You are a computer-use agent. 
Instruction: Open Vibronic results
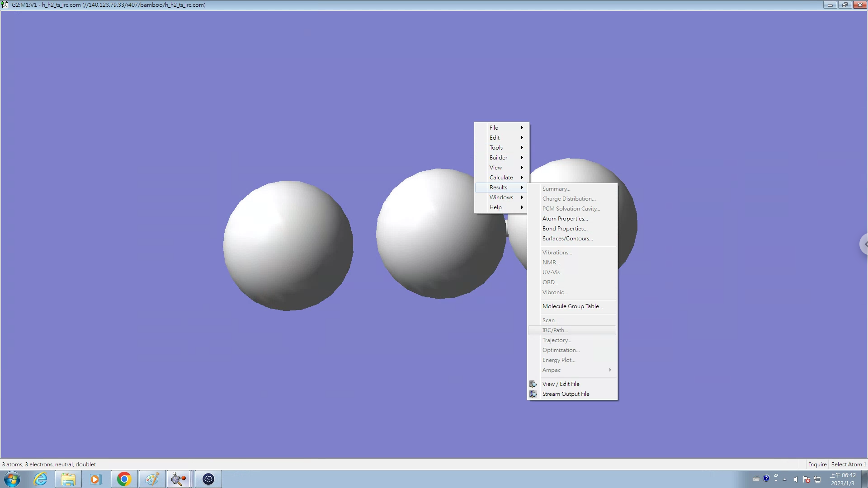click(572, 292)
